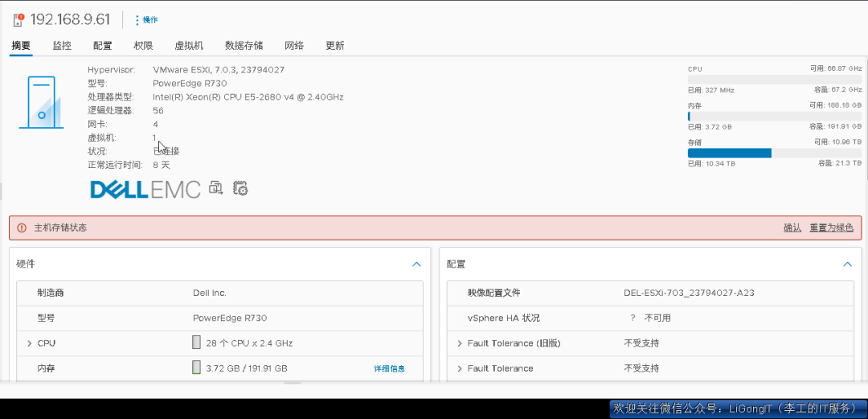Screen dimensions: 868x419
Task: Click the DELL EMC logo
Action: click(x=145, y=189)
